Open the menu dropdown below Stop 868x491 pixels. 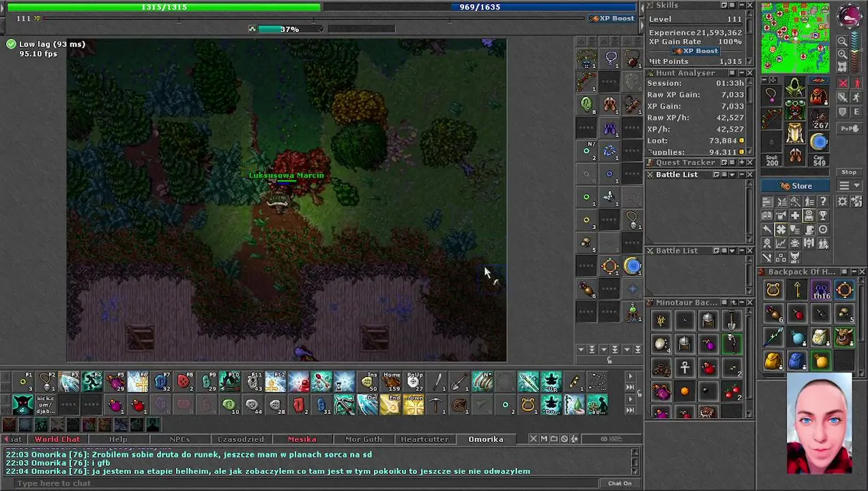[x=849, y=185]
